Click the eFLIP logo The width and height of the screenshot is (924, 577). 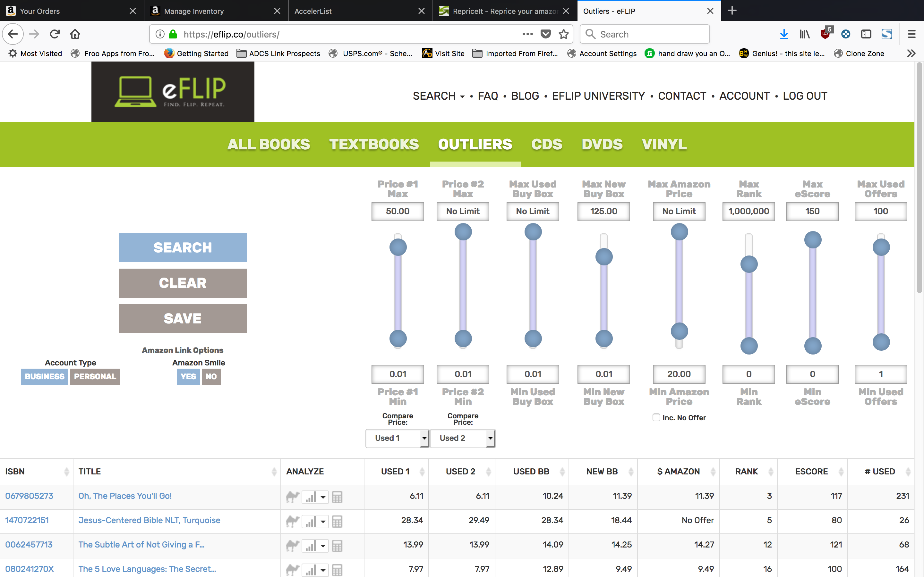(x=173, y=92)
